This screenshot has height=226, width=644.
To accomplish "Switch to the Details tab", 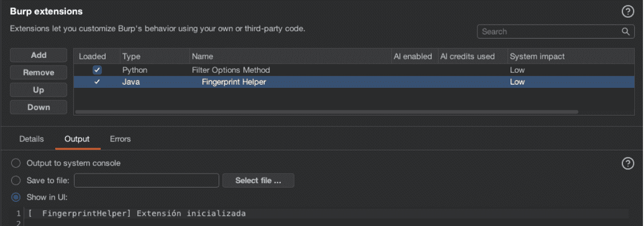I will 32,139.
